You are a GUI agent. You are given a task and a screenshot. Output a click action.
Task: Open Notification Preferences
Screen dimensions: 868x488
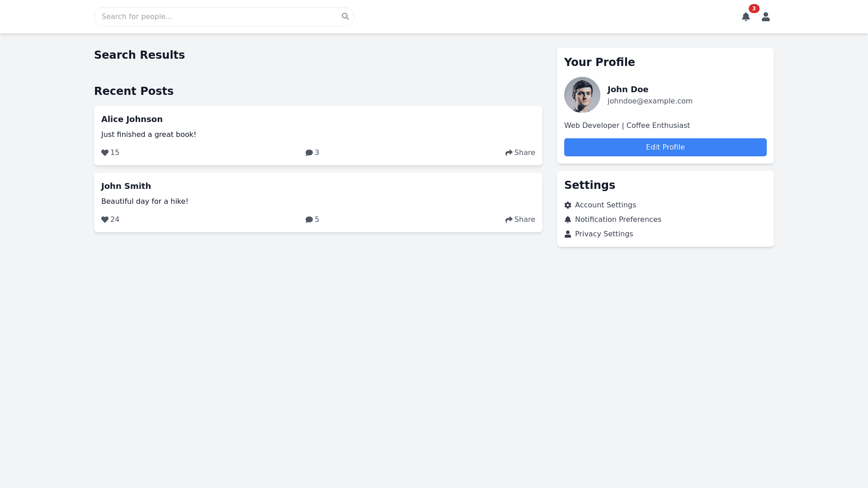tap(618, 220)
